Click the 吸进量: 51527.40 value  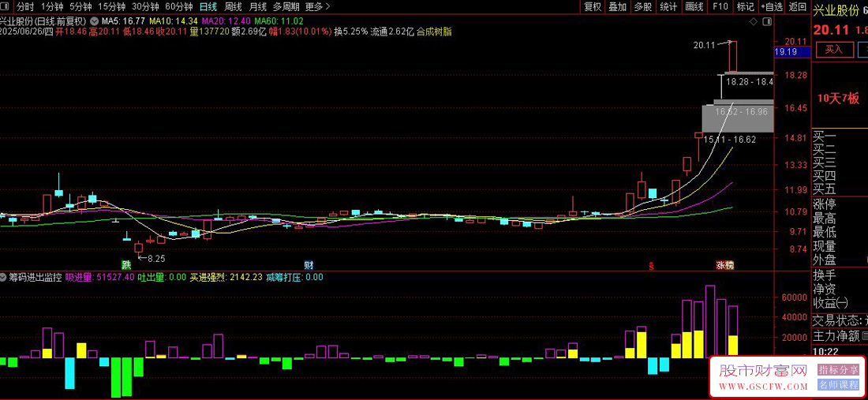point(100,277)
